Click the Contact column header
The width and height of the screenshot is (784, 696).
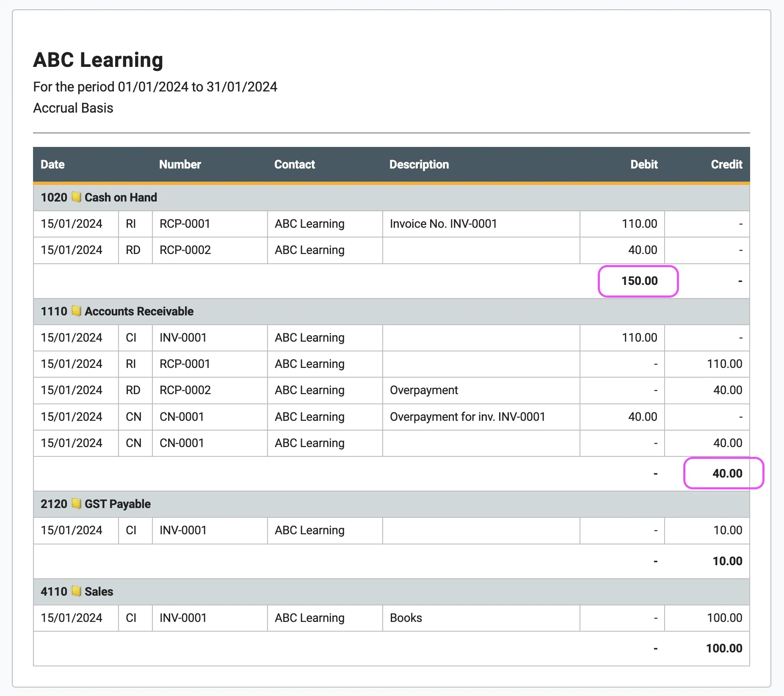point(295,164)
